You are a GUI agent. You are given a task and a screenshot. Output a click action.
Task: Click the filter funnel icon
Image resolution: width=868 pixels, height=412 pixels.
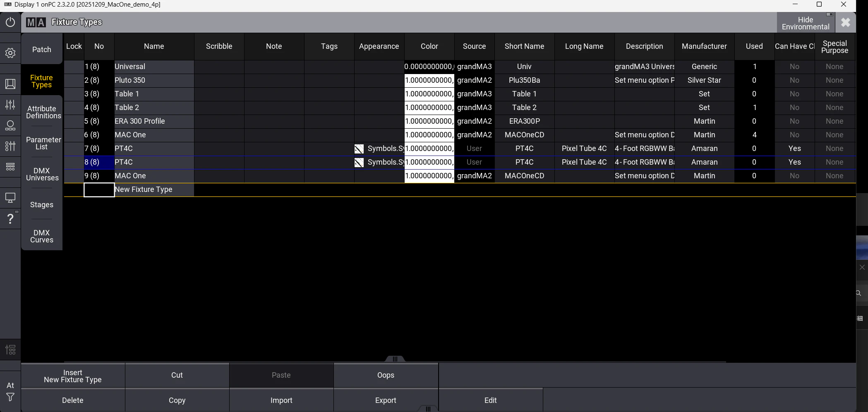tap(10, 398)
